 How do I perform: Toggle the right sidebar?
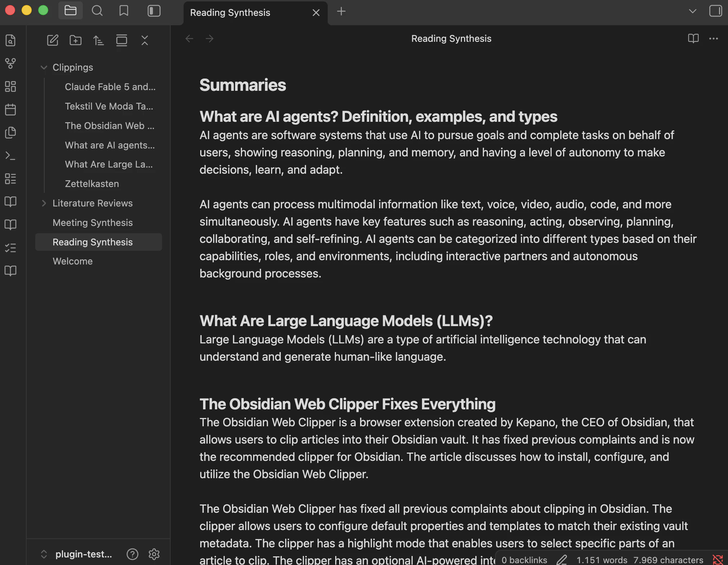click(715, 11)
